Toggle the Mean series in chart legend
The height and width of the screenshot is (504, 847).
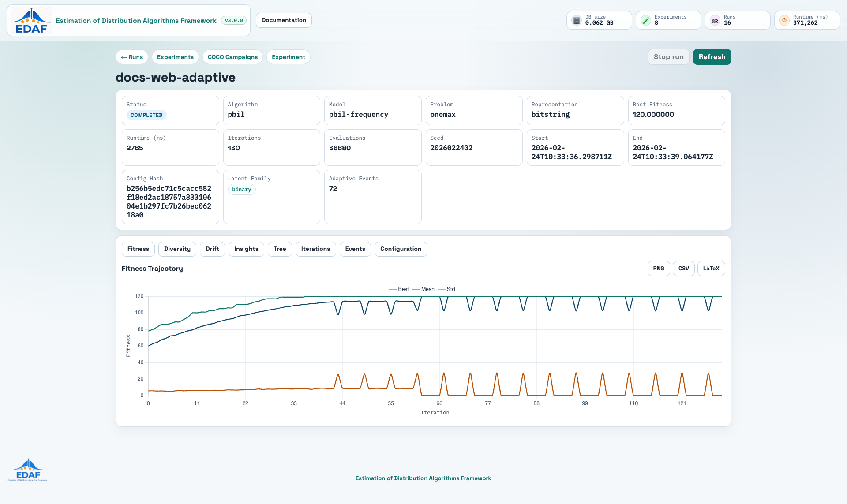[x=423, y=289]
